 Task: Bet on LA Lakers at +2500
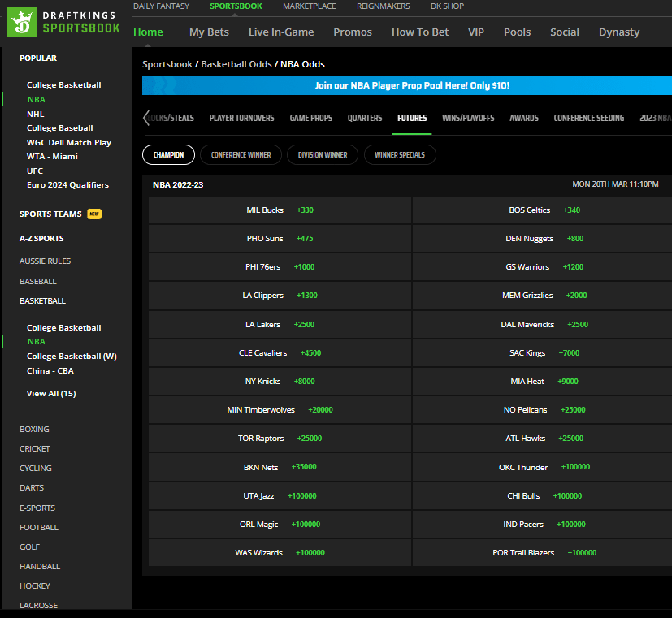click(x=280, y=325)
